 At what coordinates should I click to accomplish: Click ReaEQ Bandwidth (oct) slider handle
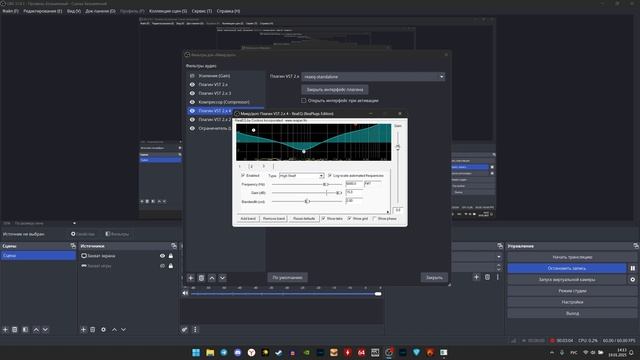click(307, 201)
